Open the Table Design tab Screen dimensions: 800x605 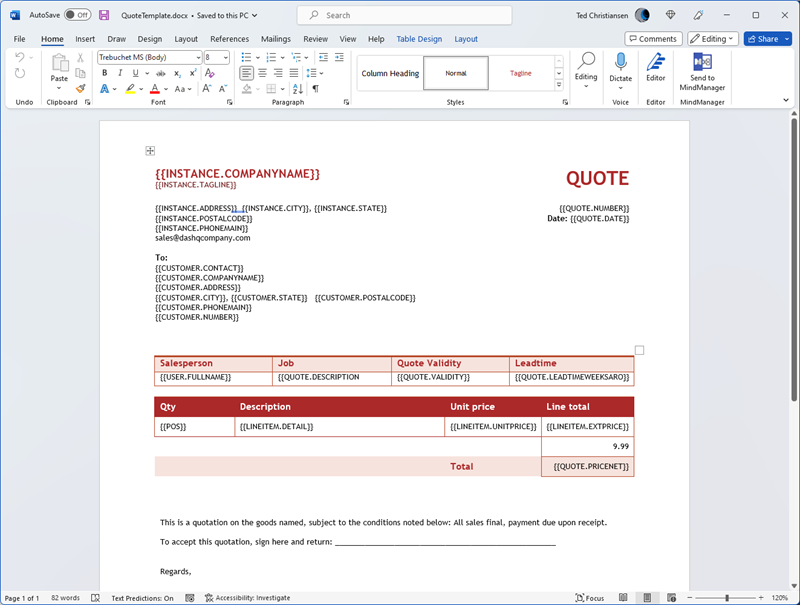tap(418, 39)
